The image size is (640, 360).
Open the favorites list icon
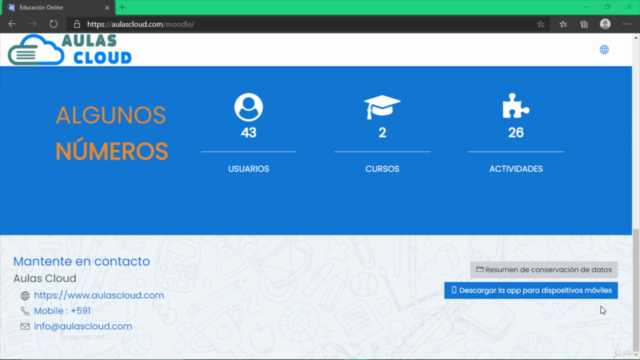563,24
